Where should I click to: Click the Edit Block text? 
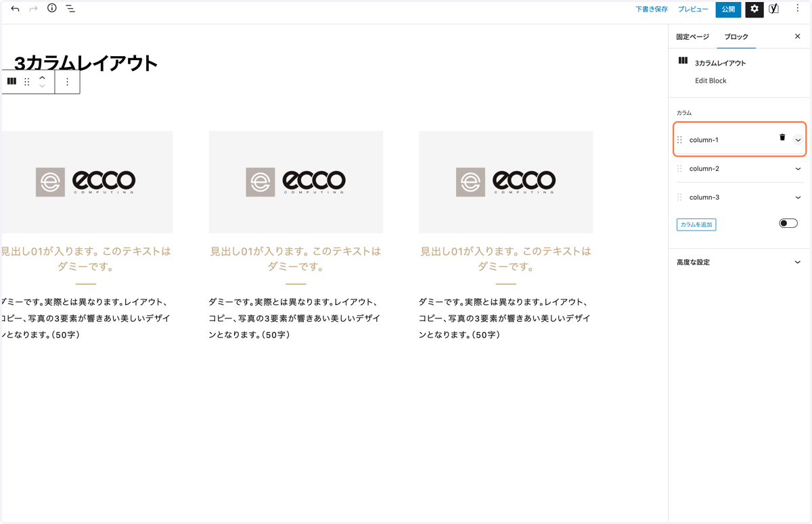(x=710, y=80)
